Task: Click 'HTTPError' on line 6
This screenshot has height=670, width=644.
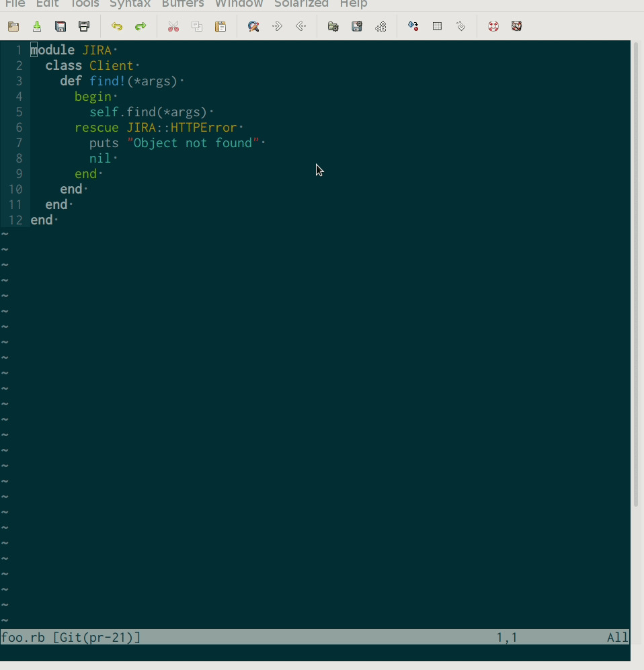Action: pyautogui.click(x=204, y=127)
